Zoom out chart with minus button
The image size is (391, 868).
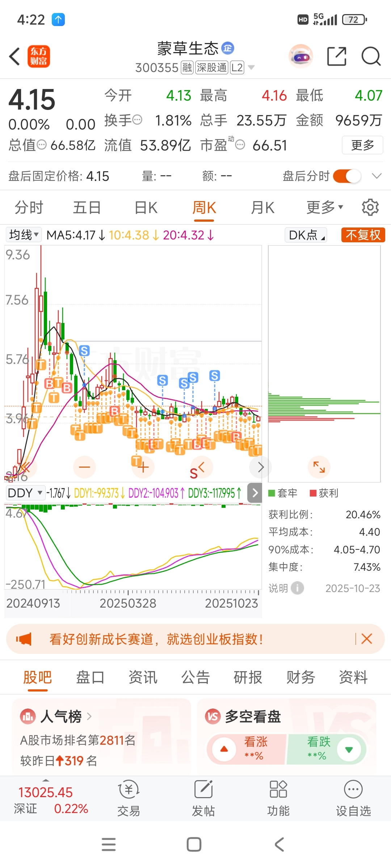tap(84, 467)
